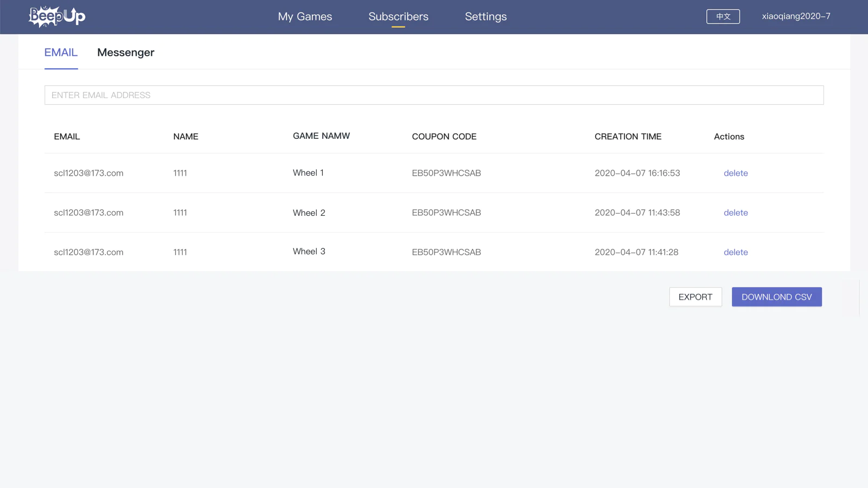
Task: Switch language with the 中文 button
Action: (723, 16)
